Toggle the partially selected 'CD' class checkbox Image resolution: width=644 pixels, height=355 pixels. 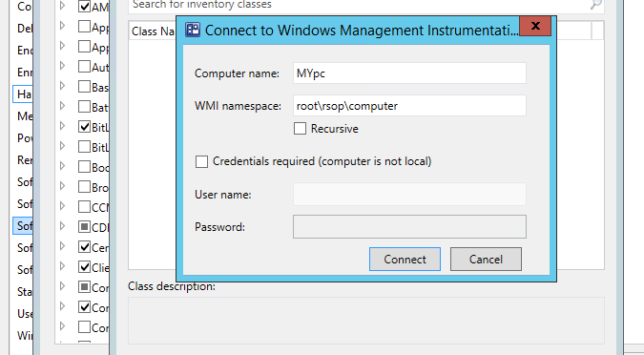click(x=84, y=226)
